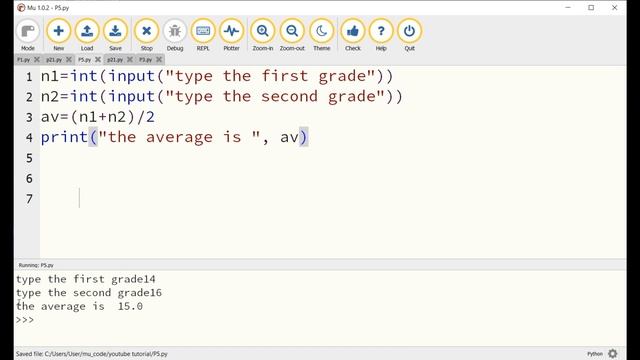Screen dimensions: 640x360
Task: Close the P5.py tab
Action: click(98, 60)
